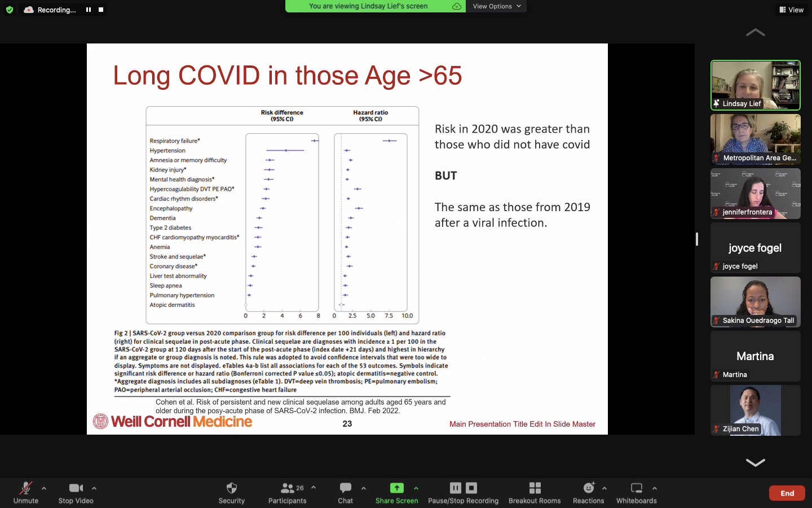Open the View layout menu
Viewport: 812px width, 508px height.
tap(791, 10)
